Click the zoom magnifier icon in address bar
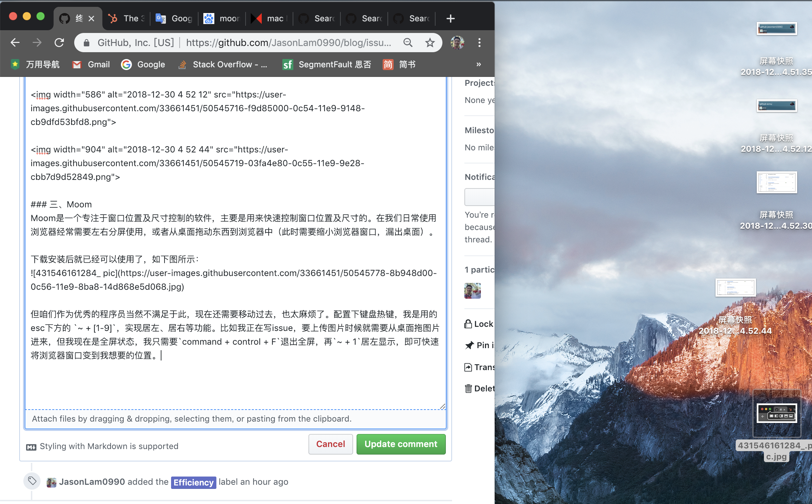Image resolution: width=812 pixels, height=504 pixels. 408,43
